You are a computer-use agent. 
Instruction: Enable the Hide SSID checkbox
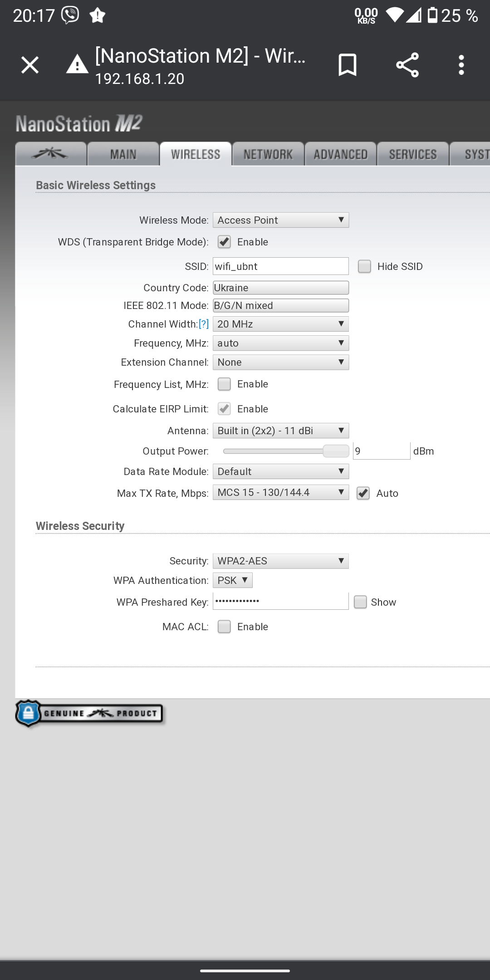click(x=364, y=266)
